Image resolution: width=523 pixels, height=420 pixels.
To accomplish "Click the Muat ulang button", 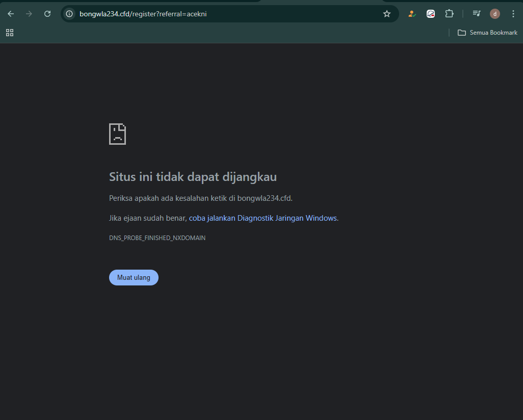I will [134, 278].
